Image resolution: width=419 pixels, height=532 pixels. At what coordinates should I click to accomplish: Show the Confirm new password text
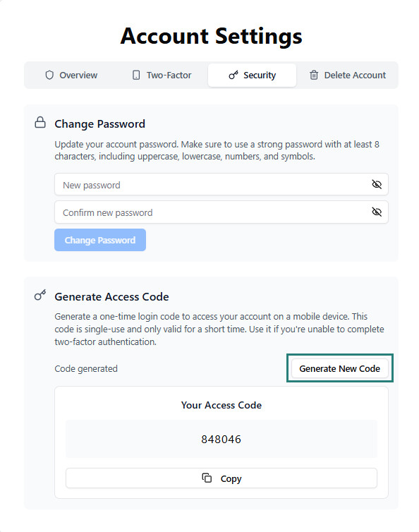(377, 212)
